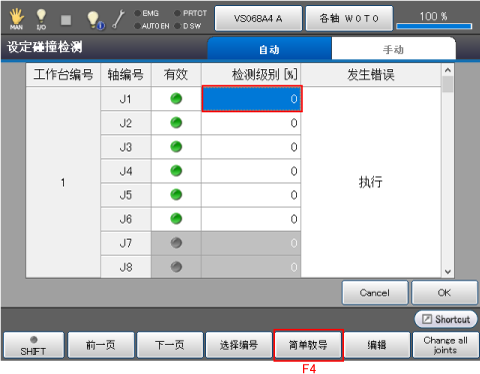Click the 检测级别 [%] column header
This screenshot has width=480, height=374.
[251, 75]
